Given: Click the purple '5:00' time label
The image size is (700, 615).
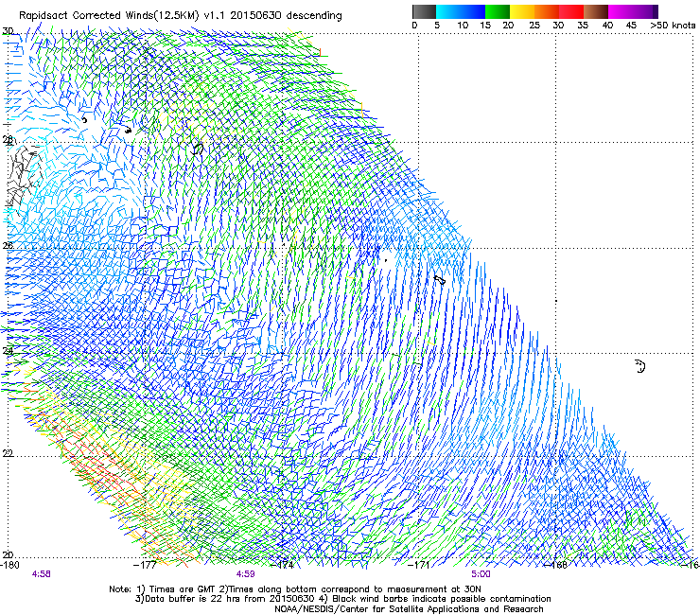Looking at the screenshot, I should pos(481,574).
